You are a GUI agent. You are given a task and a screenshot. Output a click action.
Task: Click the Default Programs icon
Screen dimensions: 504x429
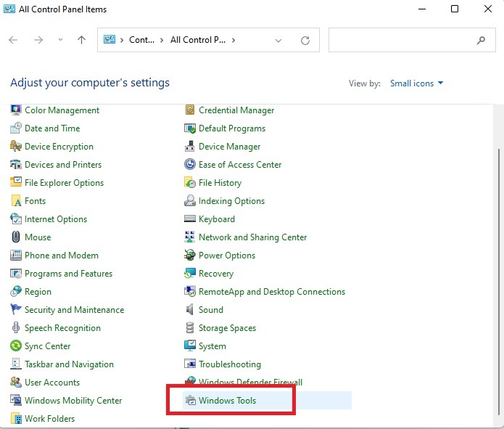pyautogui.click(x=190, y=128)
